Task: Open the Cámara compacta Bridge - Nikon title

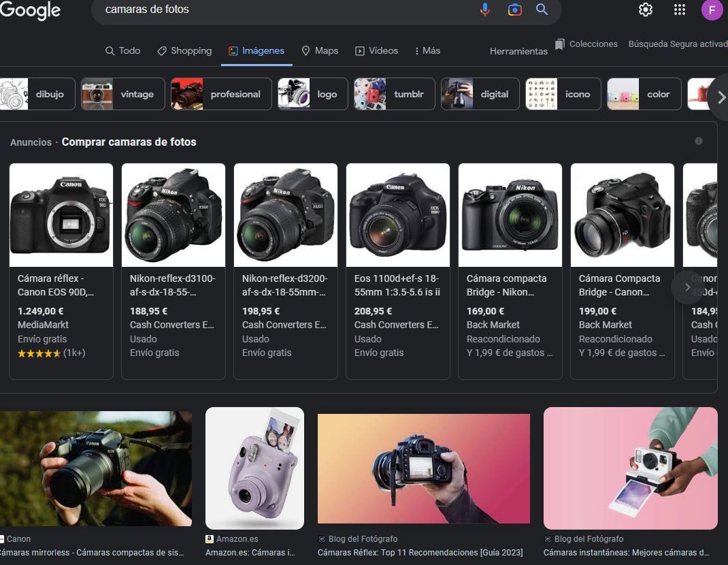Action: 506,285
